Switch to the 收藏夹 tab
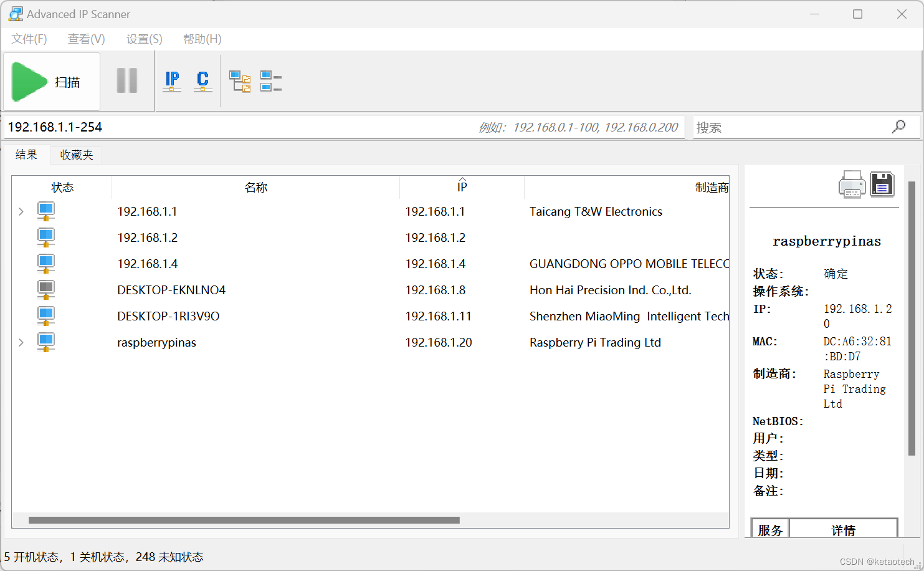Screen dimensions: 924x571 77,155
